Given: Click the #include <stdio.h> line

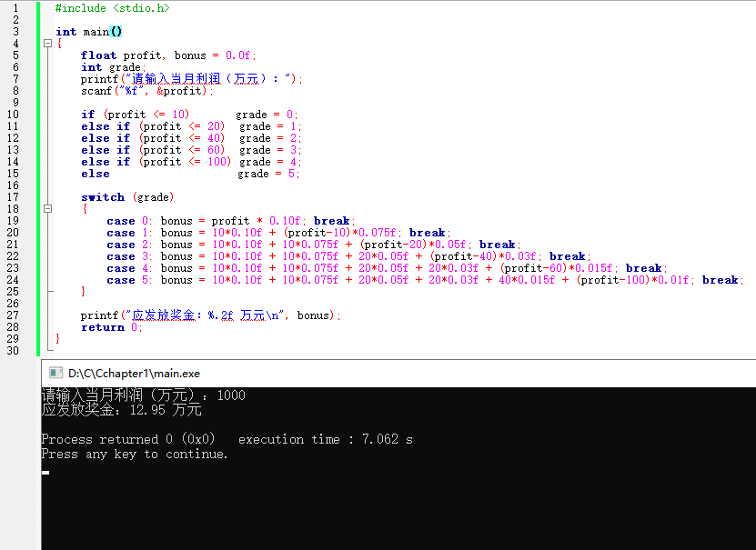Looking at the screenshot, I should (112, 8).
